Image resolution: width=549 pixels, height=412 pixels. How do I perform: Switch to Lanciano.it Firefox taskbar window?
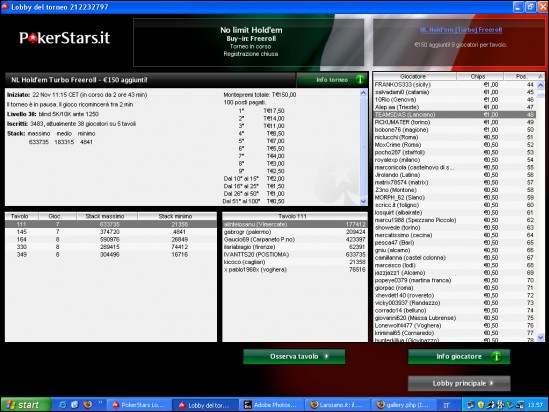click(x=338, y=405)
